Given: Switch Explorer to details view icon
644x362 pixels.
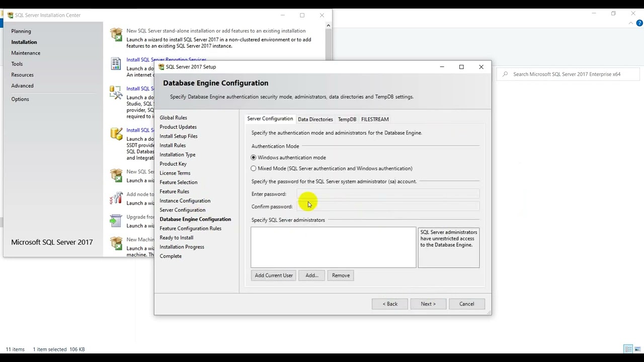Looking at the screenshot, I should point(628,349).
